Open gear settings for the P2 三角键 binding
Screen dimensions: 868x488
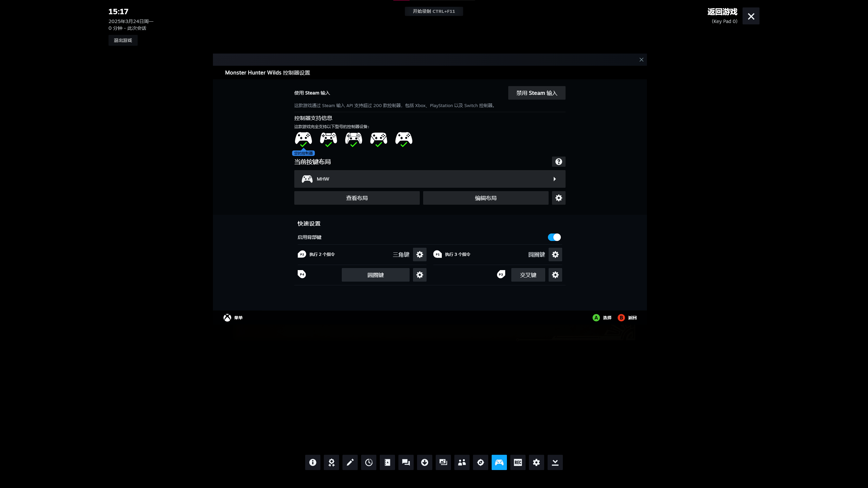[x=419, y=255]
